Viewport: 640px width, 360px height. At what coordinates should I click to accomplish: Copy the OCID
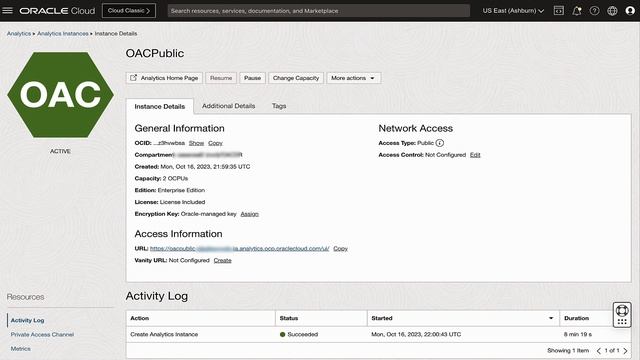216,143
